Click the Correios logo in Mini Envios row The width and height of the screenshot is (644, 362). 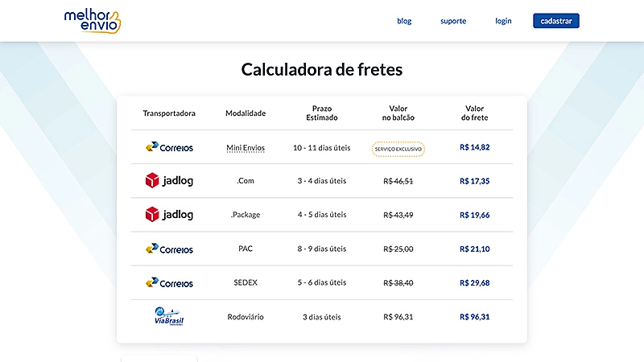pyautogui.click(x=169, y=147)
